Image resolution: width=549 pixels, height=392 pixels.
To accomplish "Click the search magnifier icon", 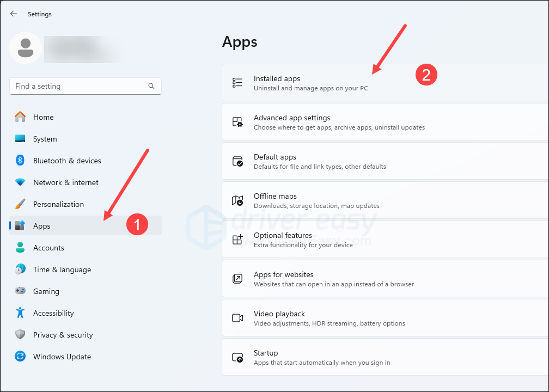I will pyautogui.click(x=151, y=86).
